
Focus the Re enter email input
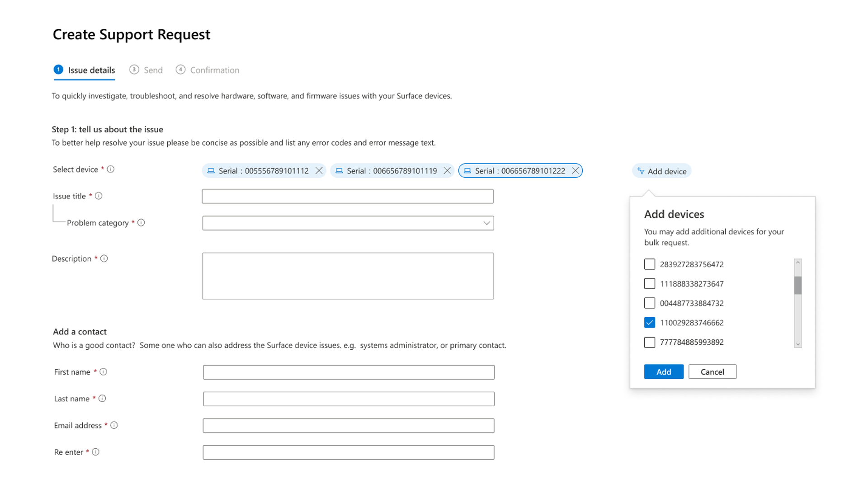point(349,452)
